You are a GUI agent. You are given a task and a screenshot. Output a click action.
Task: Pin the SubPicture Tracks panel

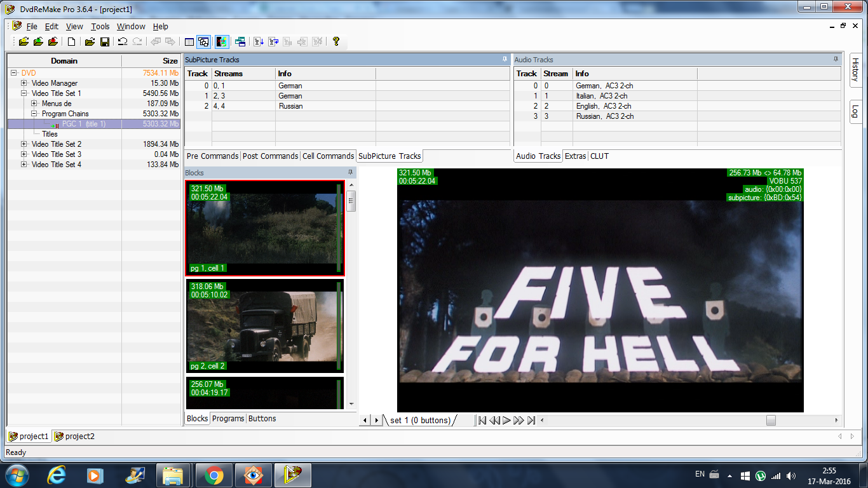tap(505, 59)
